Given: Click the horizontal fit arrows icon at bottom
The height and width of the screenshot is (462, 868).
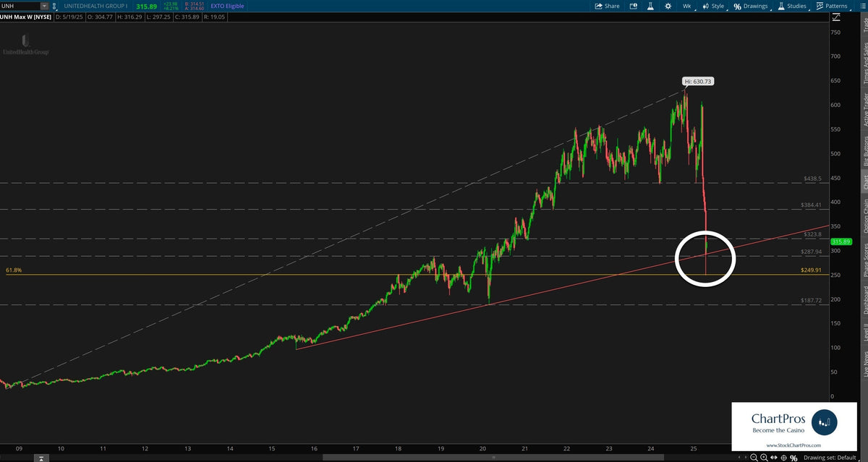Looking at the screenshot, I should [x=775, y=457].
